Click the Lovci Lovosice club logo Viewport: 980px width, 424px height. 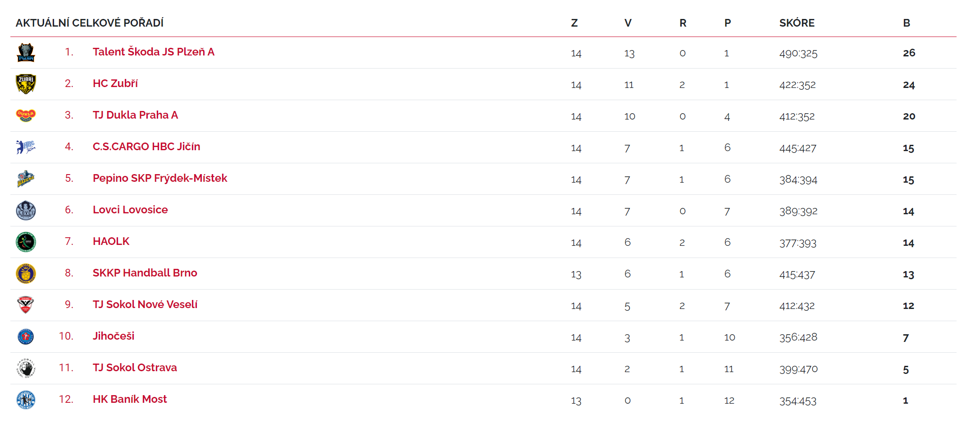[x=26, y=211]
